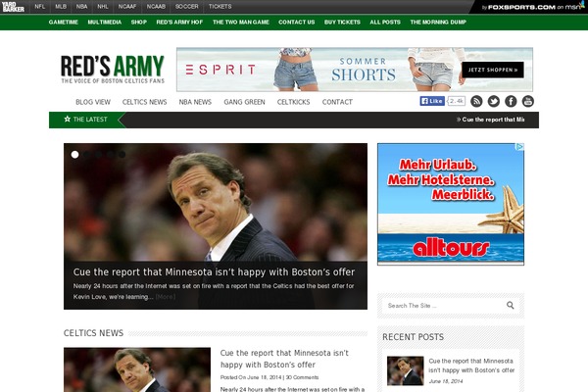Open Buy Tickets in the green menu

point(342,23)
